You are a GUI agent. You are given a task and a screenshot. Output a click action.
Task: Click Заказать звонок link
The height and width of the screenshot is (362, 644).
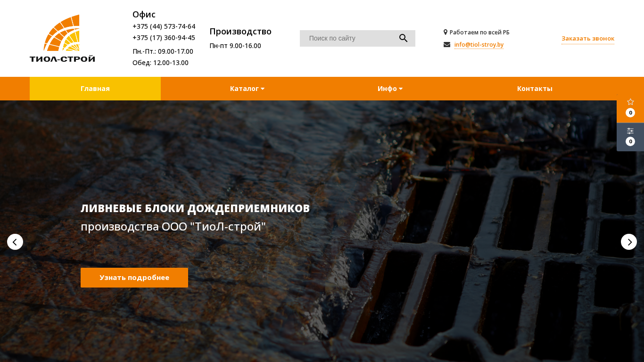588,39
